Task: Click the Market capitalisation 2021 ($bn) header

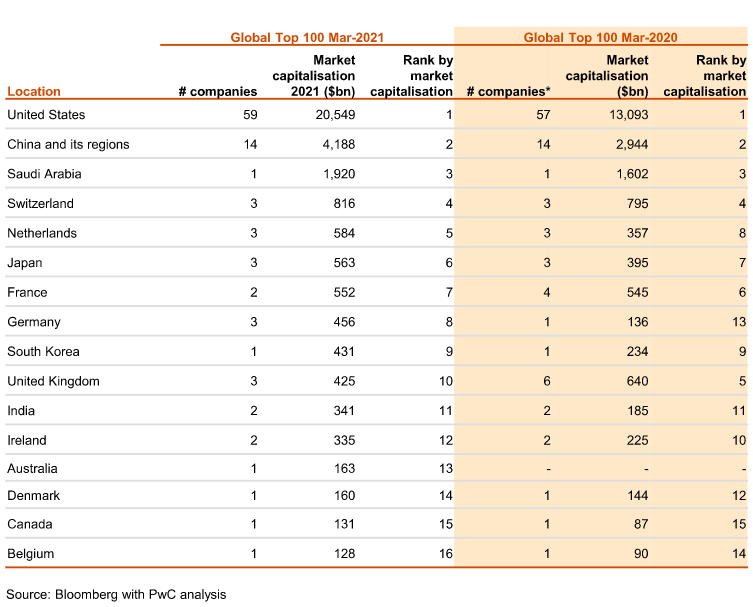Action: (x=314, y=75)
